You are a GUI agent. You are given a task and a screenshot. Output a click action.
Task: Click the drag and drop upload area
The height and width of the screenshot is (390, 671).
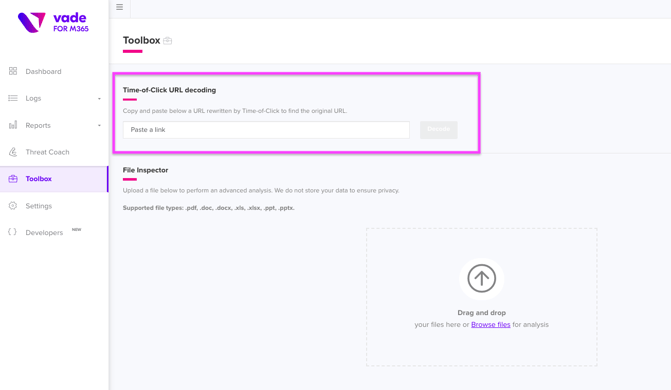481,297
